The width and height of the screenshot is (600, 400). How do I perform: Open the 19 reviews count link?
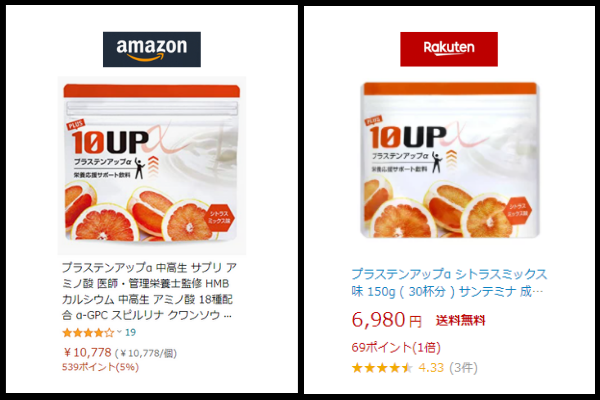point(130,332)
